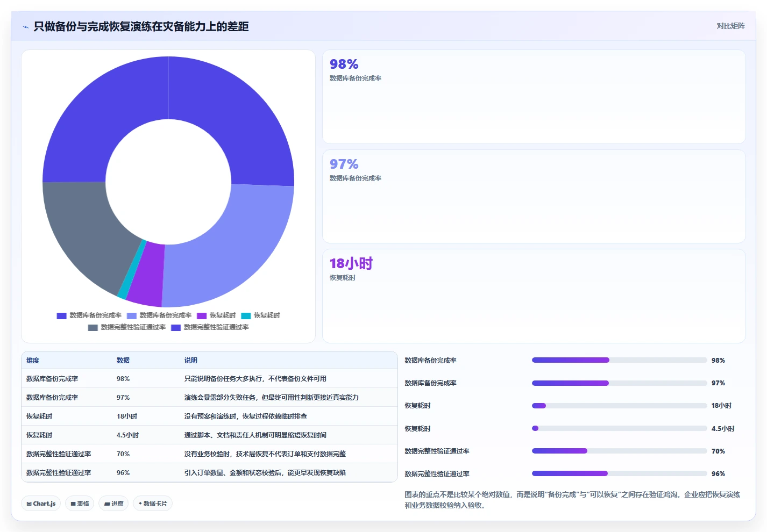The height and width of the screenshot is (532, 767).
Task: Select the 18小时 cell in the table
Action: point(127,416)
